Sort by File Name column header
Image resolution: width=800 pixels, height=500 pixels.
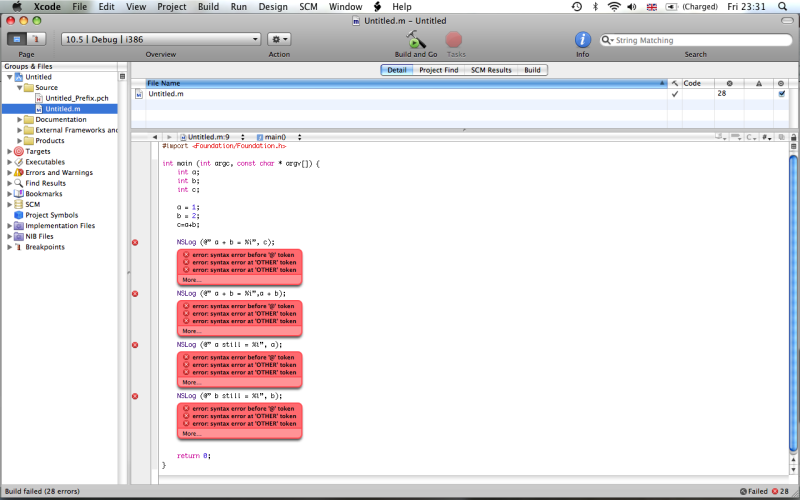[406, 83]
